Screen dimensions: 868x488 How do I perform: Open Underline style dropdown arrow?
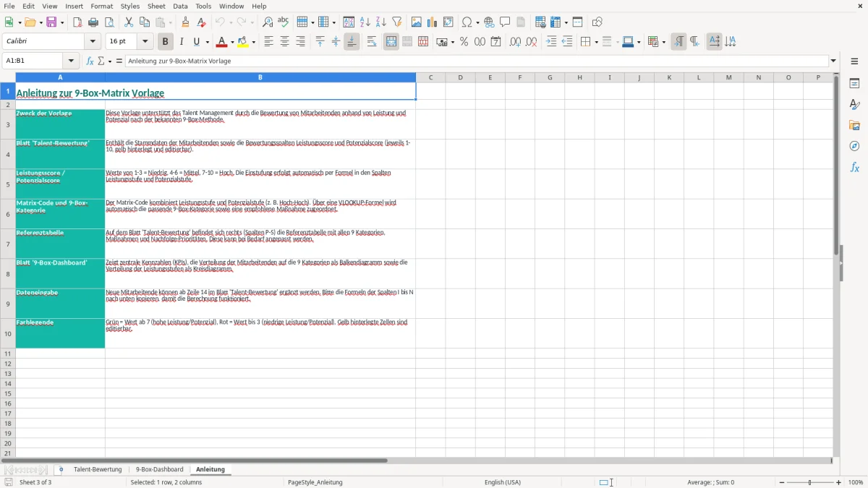pyautogui.click(x=207, y=42)
